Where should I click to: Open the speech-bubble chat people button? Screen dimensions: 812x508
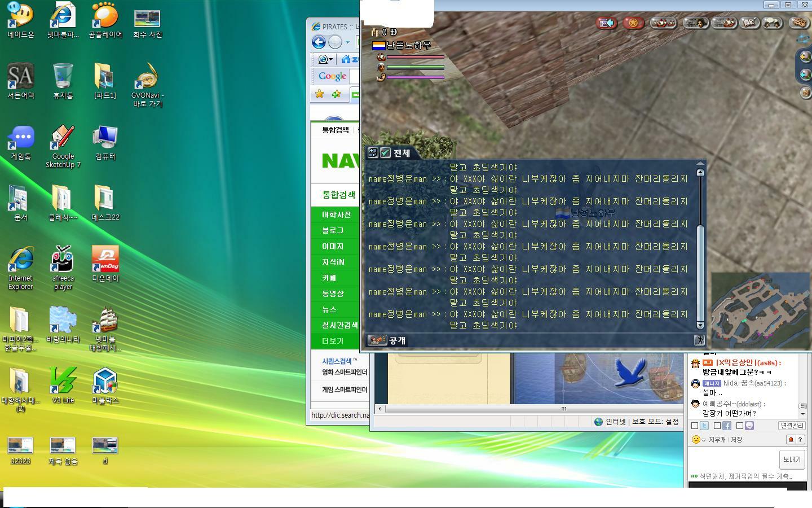click(773, 23)
